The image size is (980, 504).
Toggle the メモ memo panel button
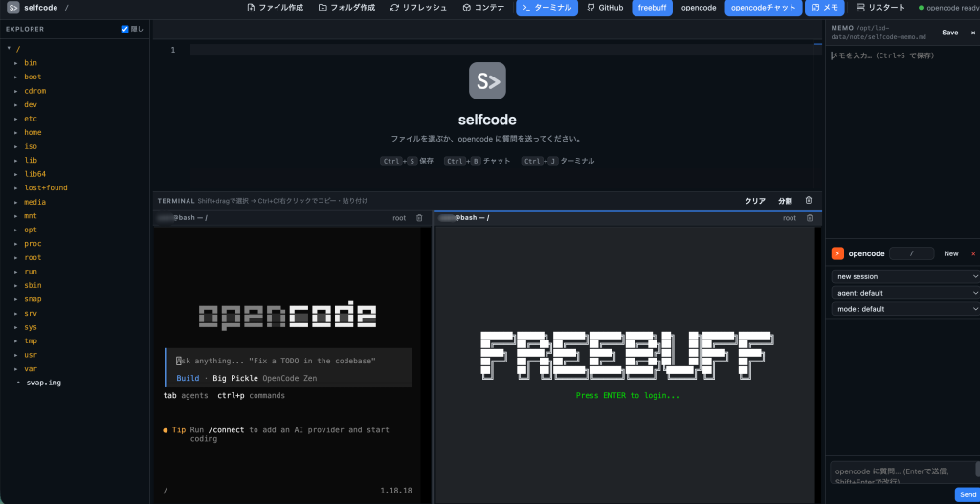825,8
